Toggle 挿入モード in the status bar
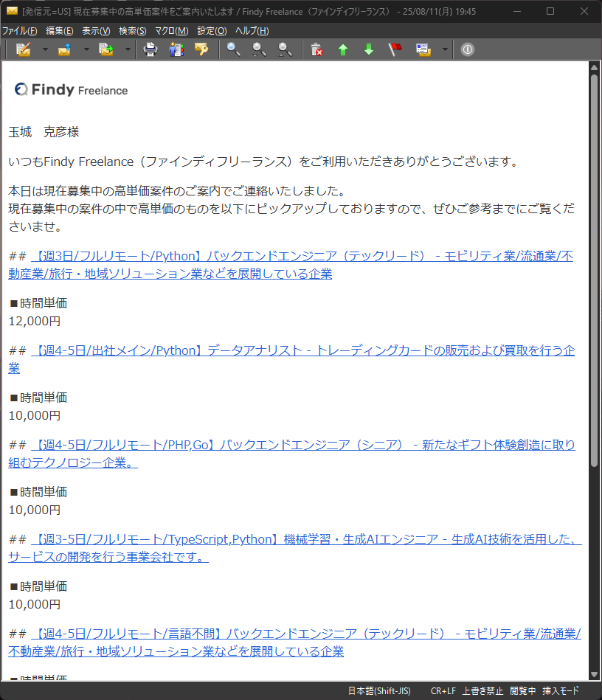 tap(561, 691)
